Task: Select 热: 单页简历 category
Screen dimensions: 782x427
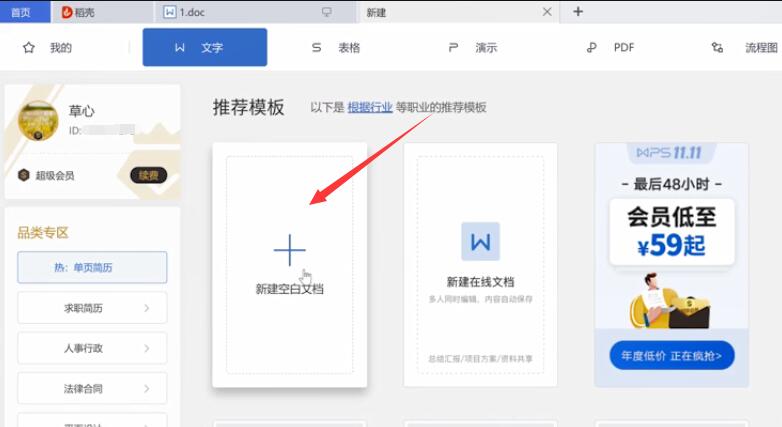Action: 92,267
